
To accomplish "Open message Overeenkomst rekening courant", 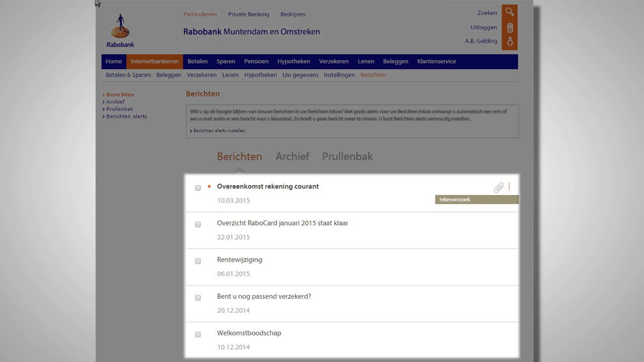I will [268, 187].
